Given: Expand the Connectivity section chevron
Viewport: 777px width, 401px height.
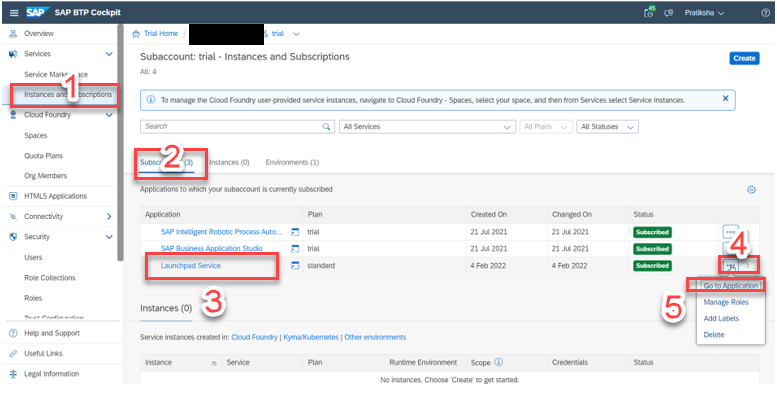Looking at the screenshot, I should tap(109, 217).
